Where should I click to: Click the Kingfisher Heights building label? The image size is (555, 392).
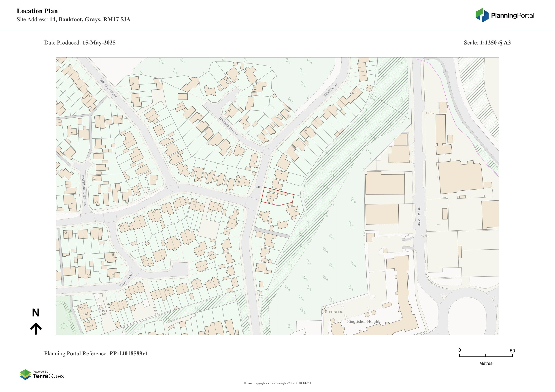coord(364,321)
